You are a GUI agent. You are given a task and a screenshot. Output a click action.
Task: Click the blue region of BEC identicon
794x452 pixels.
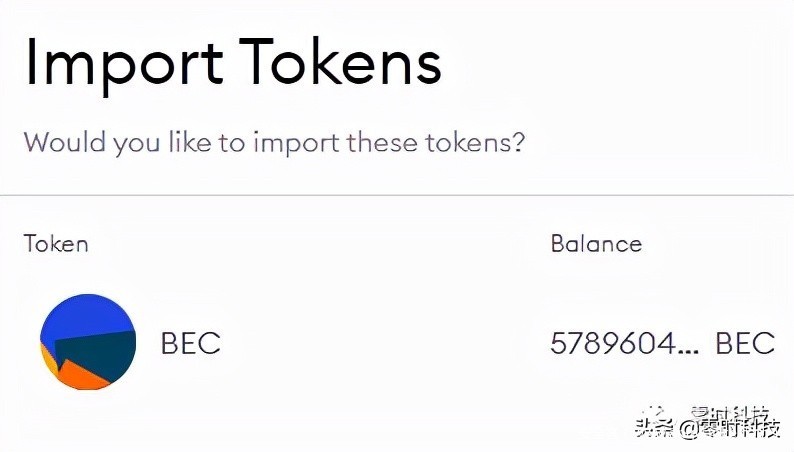84,315
